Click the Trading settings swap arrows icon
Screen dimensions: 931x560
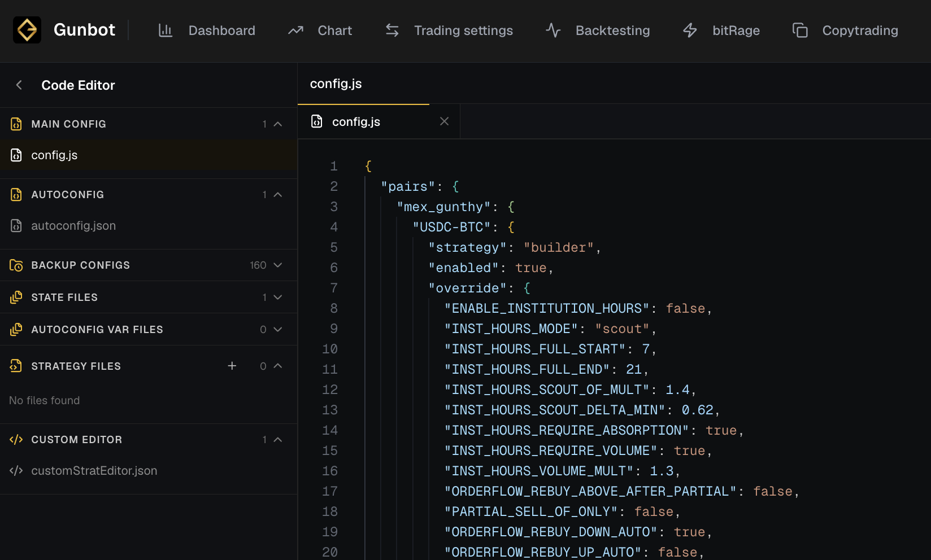click(392, 30)
